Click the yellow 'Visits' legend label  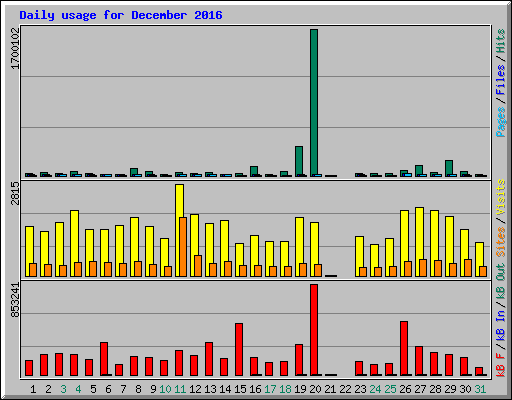coord(501,197)
